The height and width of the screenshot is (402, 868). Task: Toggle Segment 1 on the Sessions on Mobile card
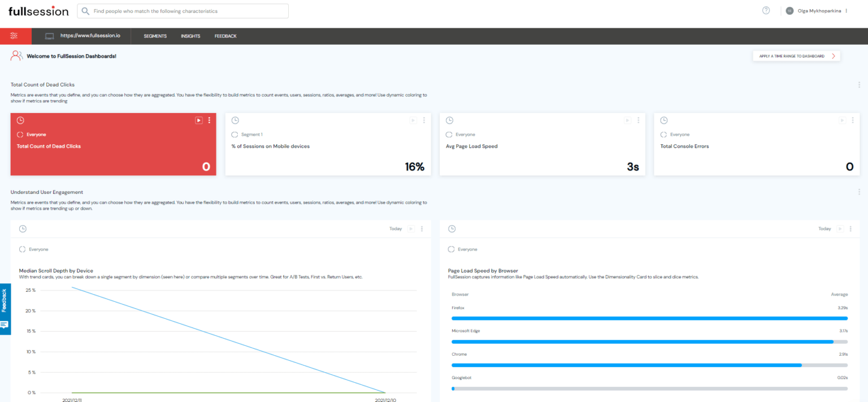[235, 134]
